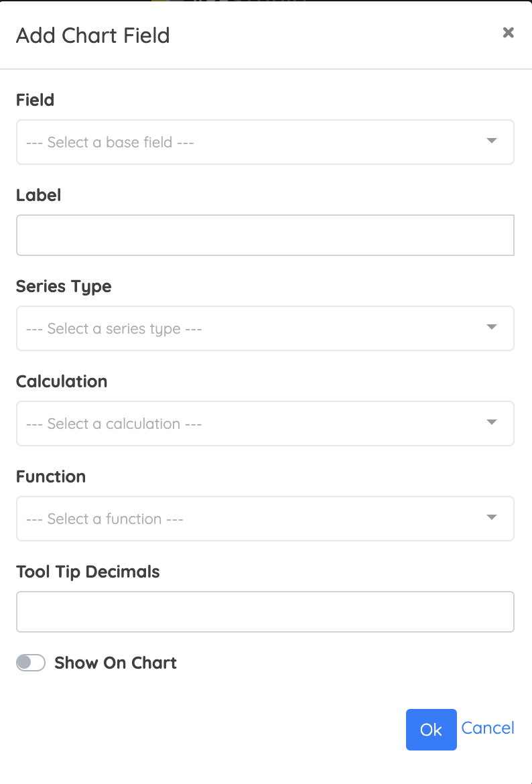
Task: Click the 'Tool Tip Decimals' heading label
Action: tap(88, 572)
